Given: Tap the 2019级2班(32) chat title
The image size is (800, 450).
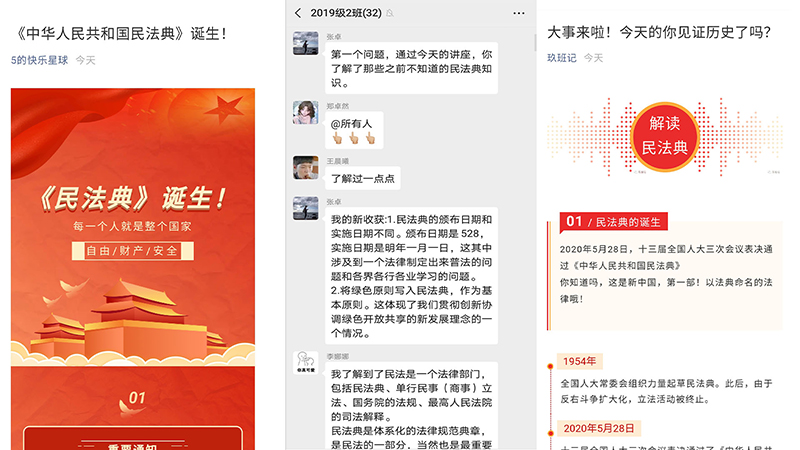Looking at the screenshot, I should pos(346,13).
